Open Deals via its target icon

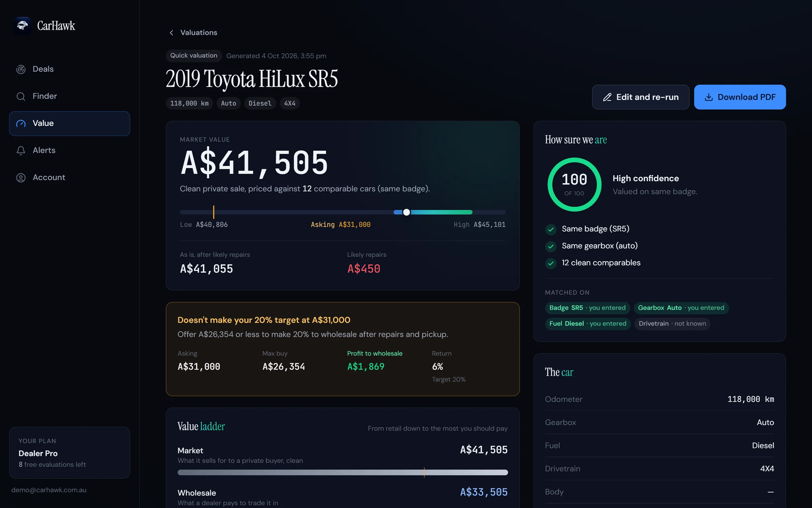pyautogui.click(x=21, y=69)
